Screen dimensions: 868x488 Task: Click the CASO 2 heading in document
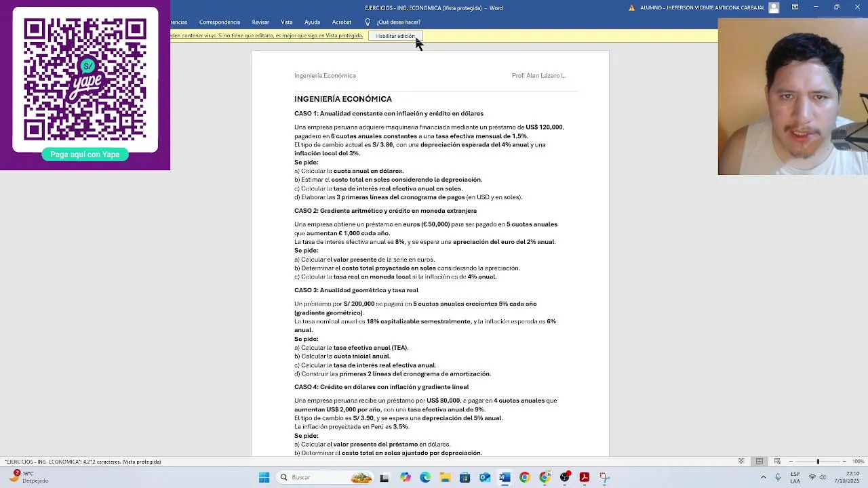(x=385, y=211)
